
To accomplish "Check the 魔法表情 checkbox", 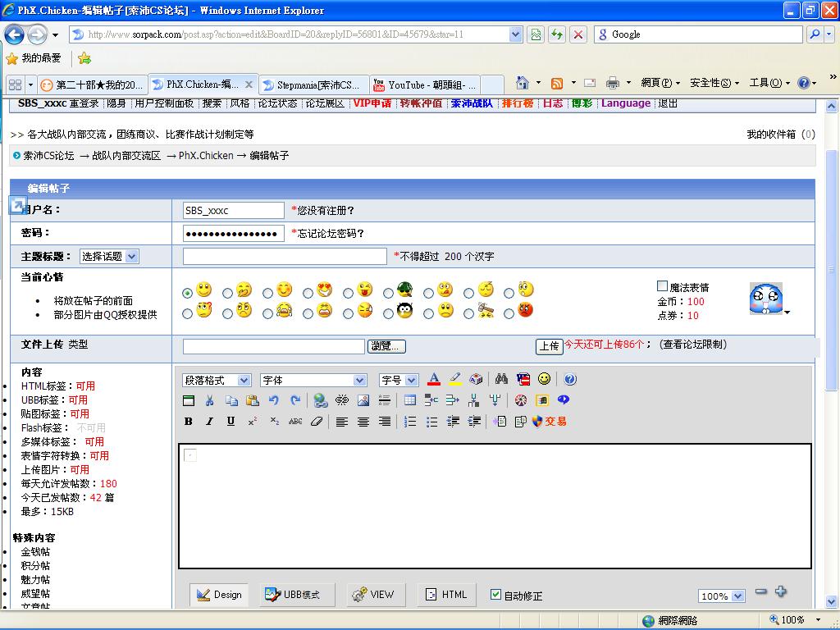I will [662, 286].
